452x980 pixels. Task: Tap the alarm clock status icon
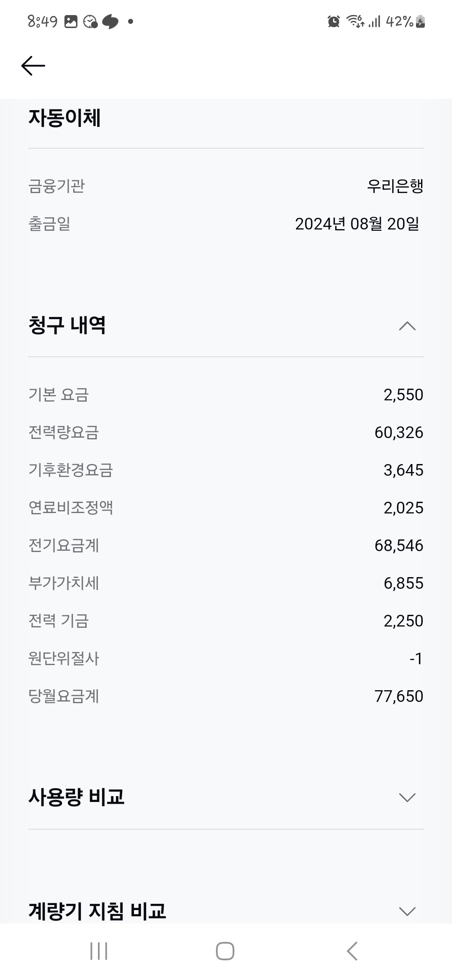pyautogui.click(x=334, y=21)
